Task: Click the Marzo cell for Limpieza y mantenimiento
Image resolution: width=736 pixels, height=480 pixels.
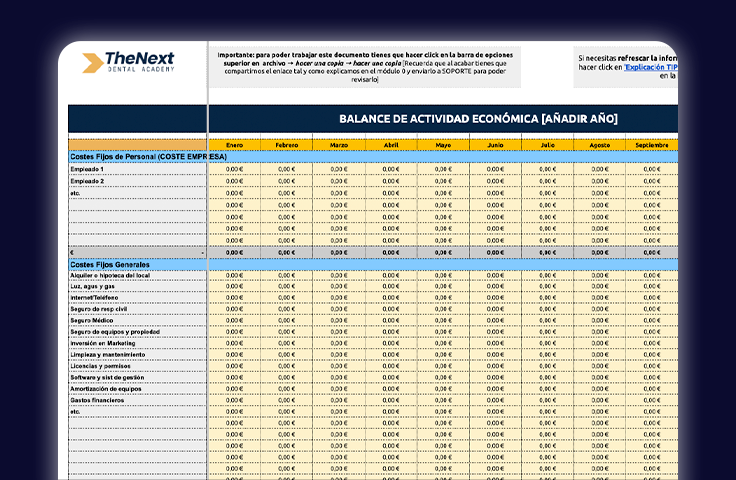Action: click(x=338, y=355)
